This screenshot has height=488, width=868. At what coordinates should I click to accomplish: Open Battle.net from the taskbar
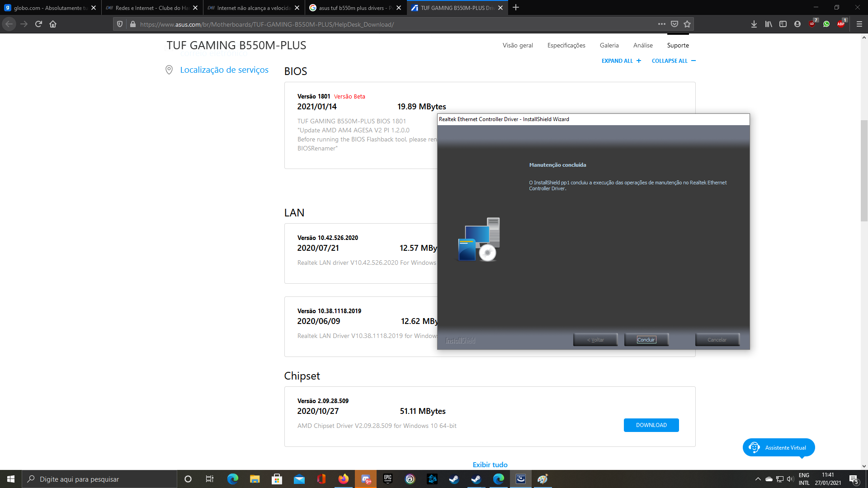tap(432, 479)
